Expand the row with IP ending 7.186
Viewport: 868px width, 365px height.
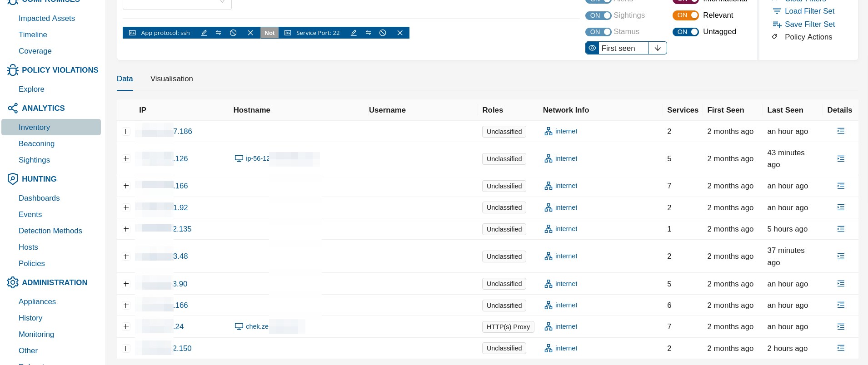coord(126,132)
